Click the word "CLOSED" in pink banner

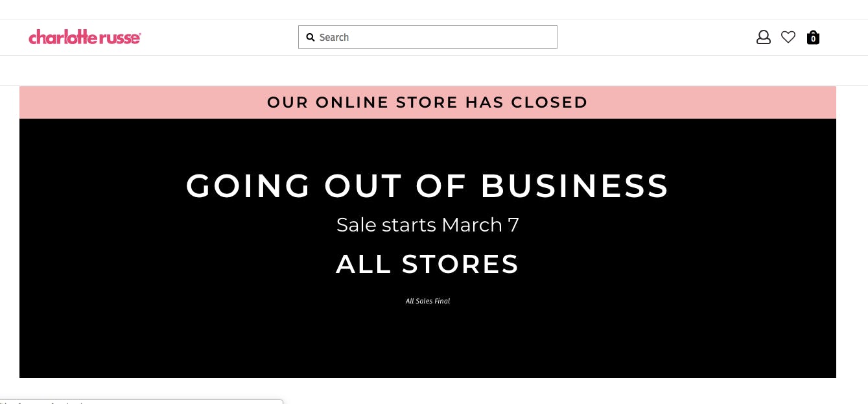549,102
